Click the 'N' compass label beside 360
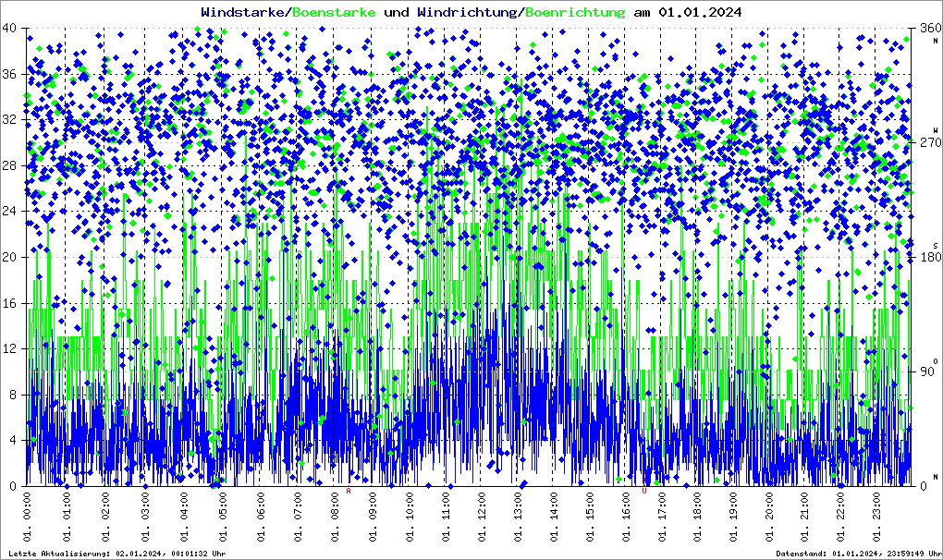Viewport: 943px width, 560px height. (x=936, y=41)
